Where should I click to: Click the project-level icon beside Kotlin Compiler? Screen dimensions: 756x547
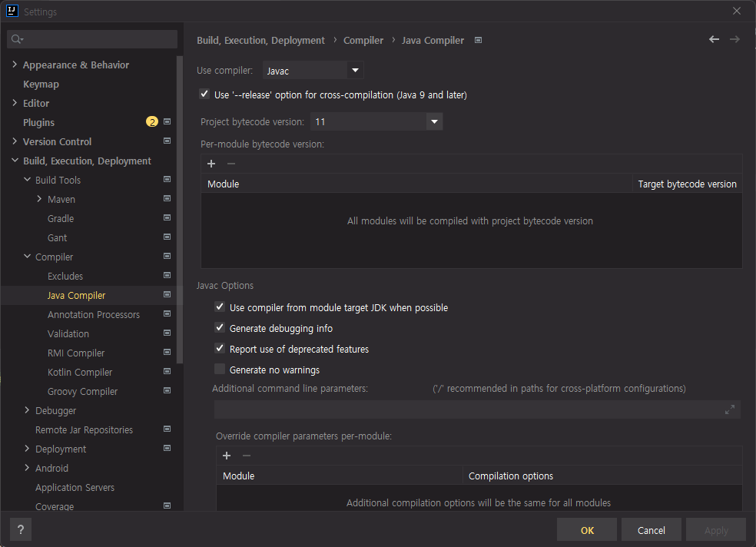167,372
